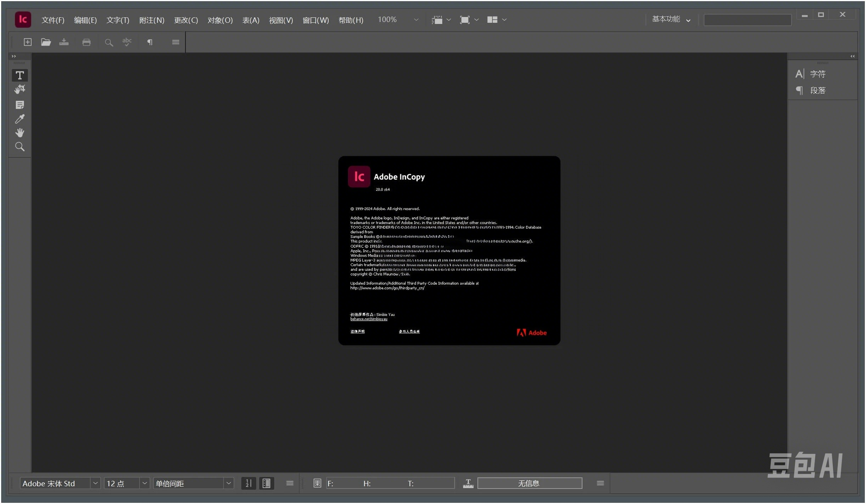Screen dimensions: 866x504
Task: Select the Position tool below Type tool
Action: (x=20, y=90)
